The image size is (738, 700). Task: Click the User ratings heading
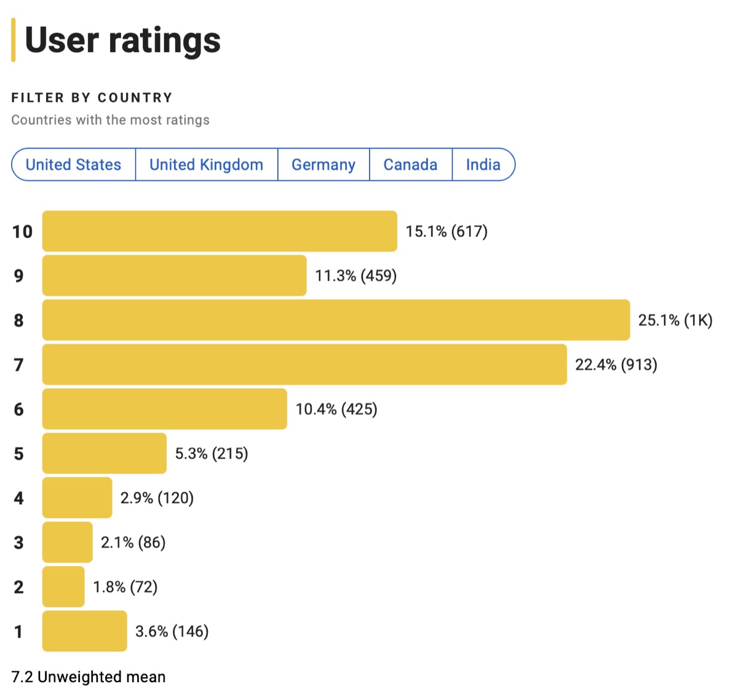[x=122, y=41]
